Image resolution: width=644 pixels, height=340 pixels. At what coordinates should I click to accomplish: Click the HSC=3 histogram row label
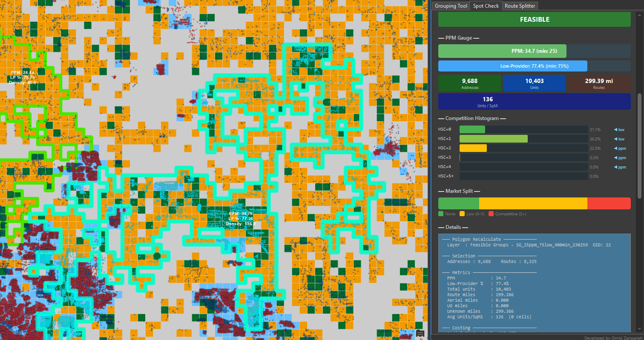445,157
